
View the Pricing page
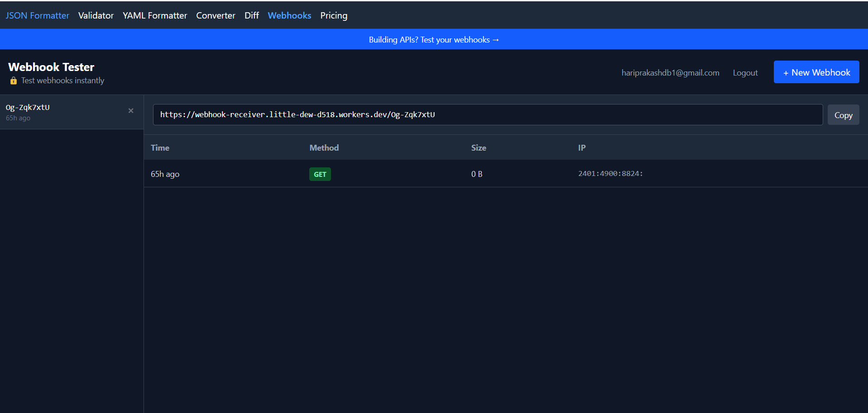[334, 15]
